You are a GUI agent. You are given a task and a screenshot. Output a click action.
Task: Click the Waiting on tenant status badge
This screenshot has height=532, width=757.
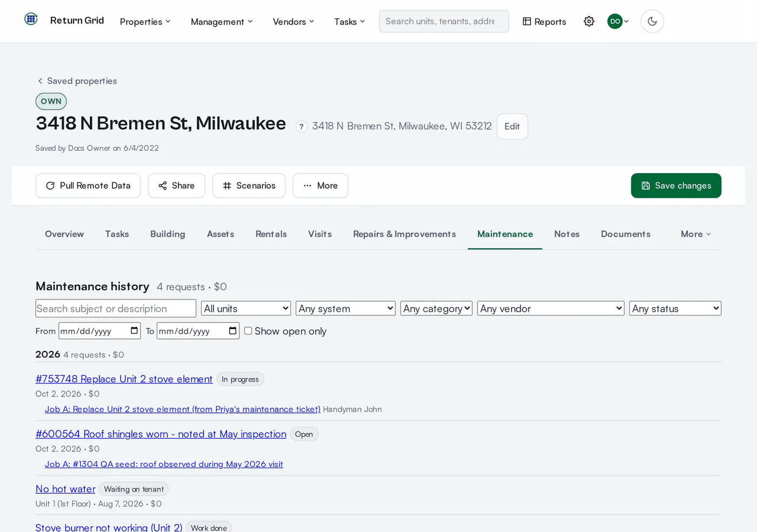coord(134,489)
